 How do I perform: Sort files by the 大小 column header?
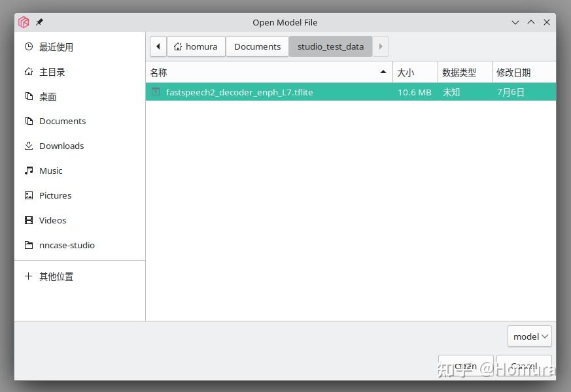(x=404, y=72)
